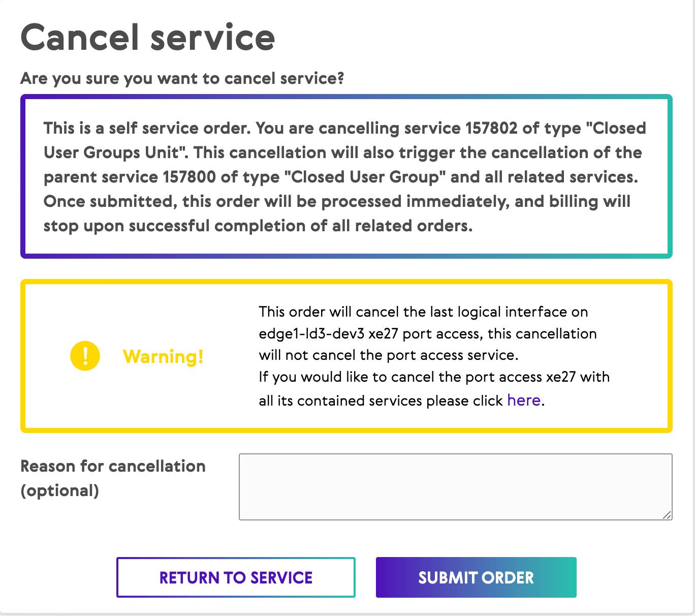This screenshot has width=695, height=616.
Task: Click the "(optional)" label text
Action: 60,490
